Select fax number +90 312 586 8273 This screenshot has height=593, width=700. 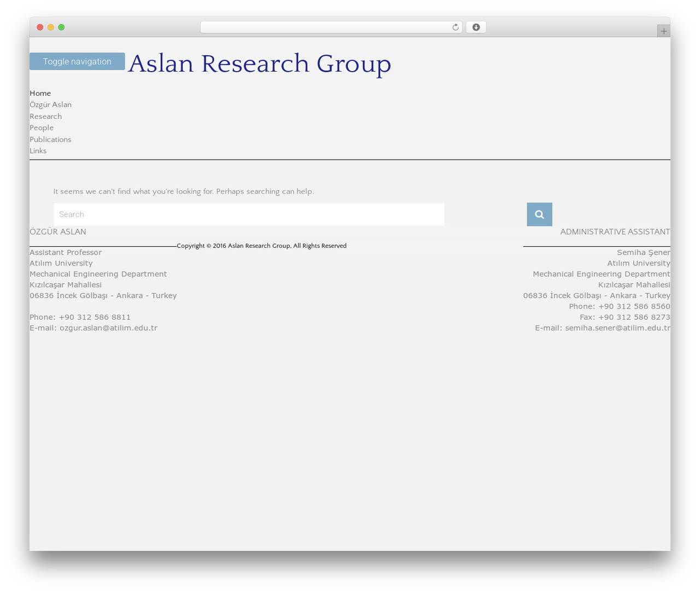634,317
